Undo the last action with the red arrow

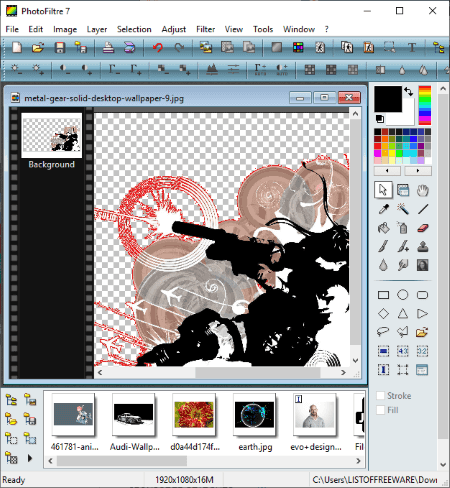(x=157, y=47)
